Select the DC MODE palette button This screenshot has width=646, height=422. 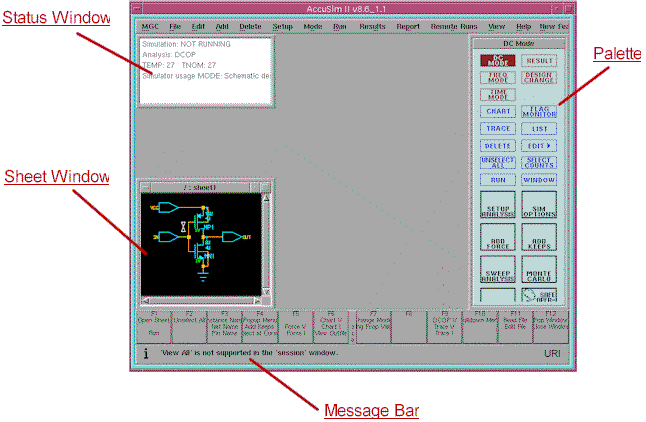(x=497, y=61)
